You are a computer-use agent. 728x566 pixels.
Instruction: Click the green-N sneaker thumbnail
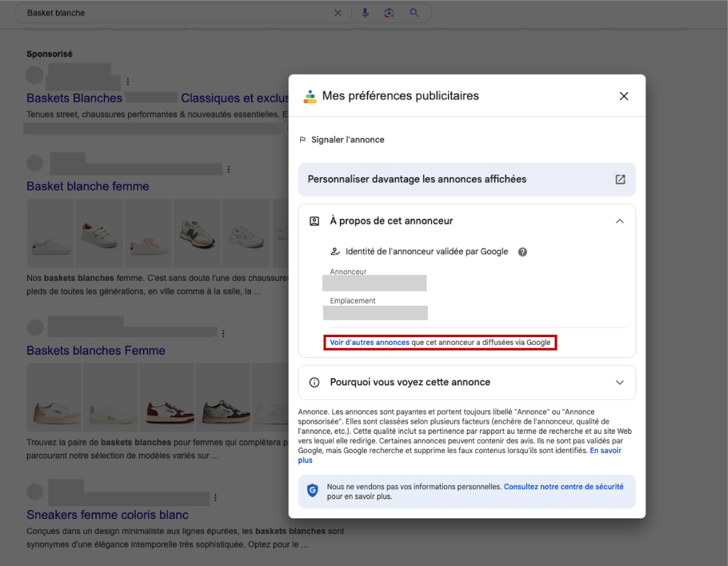[x=198, y=233]
